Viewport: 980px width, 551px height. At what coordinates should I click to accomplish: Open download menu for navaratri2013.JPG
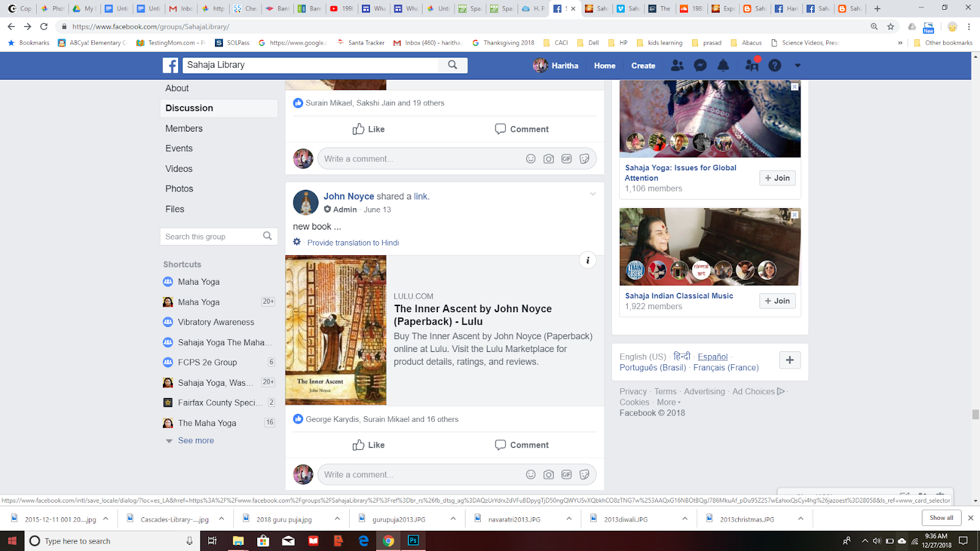coord(569,519)
